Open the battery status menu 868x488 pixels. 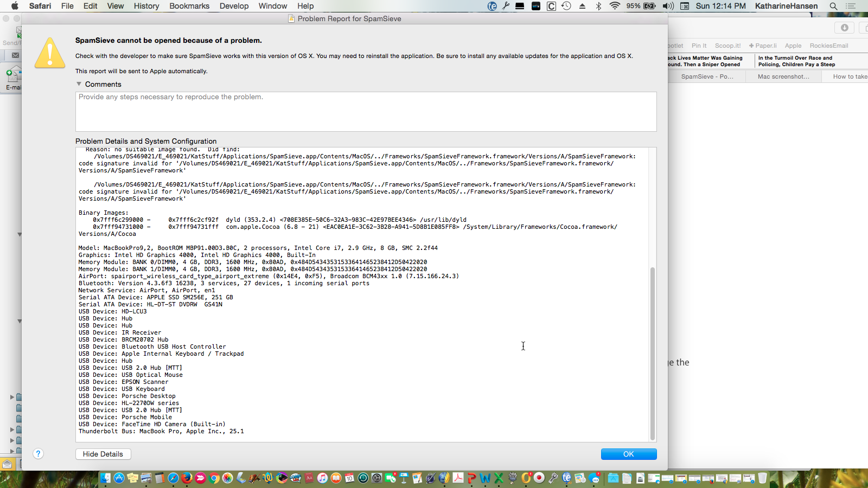641,6
